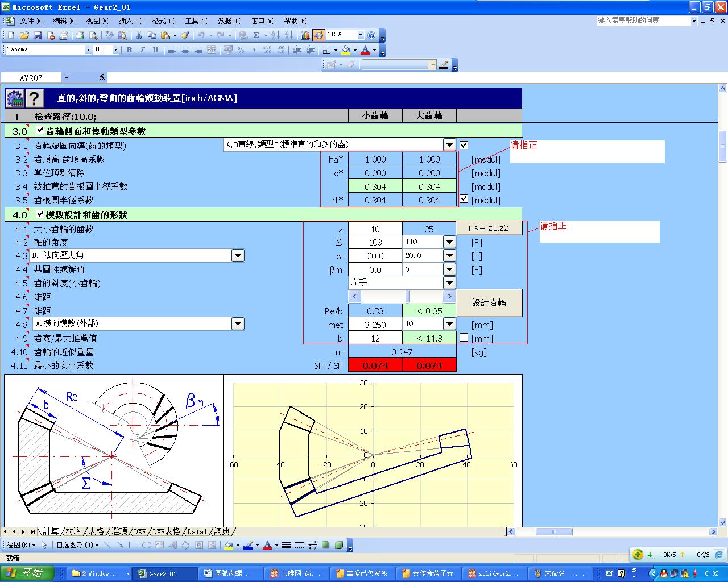
Task: Open Print Preview from toolbar
Action: click(x=93, y=35)
